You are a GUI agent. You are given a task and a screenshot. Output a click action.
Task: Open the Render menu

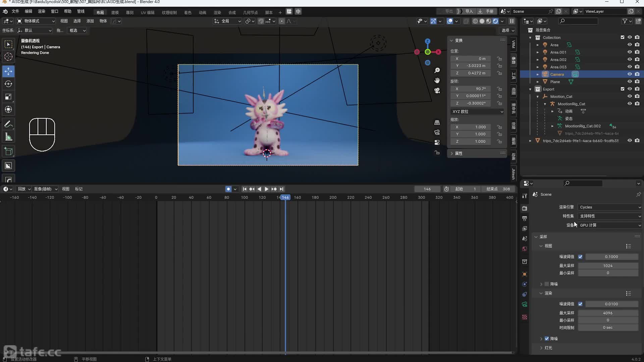coord(42,11)
